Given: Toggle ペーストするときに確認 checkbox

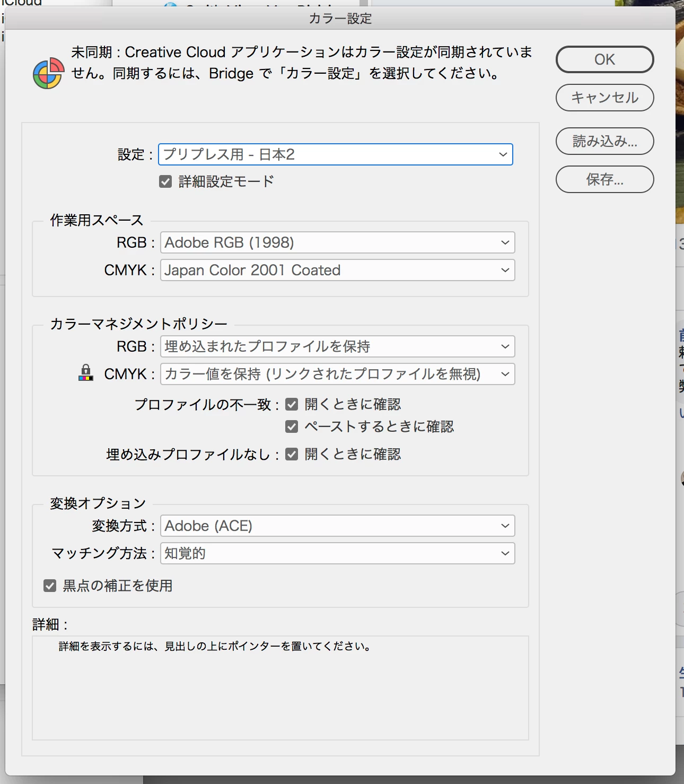Looking at the screenshot, I should (x=292, y=426).
